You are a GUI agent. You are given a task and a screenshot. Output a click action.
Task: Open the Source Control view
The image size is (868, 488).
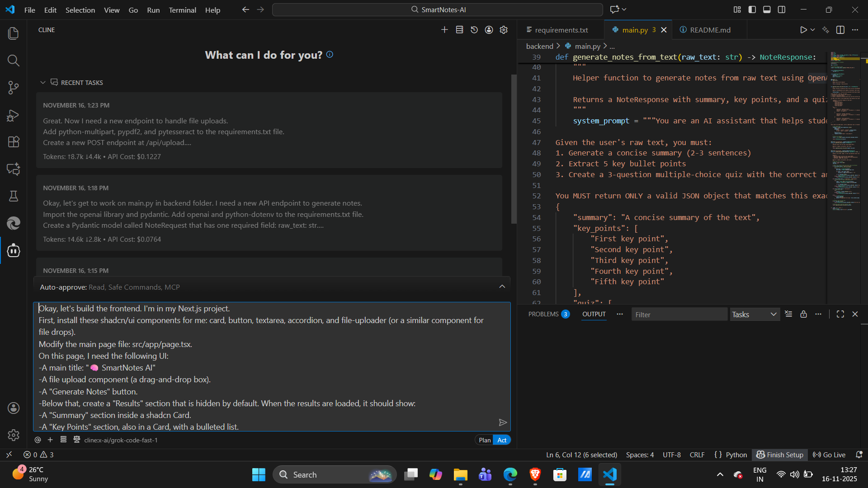click(13, 88)
